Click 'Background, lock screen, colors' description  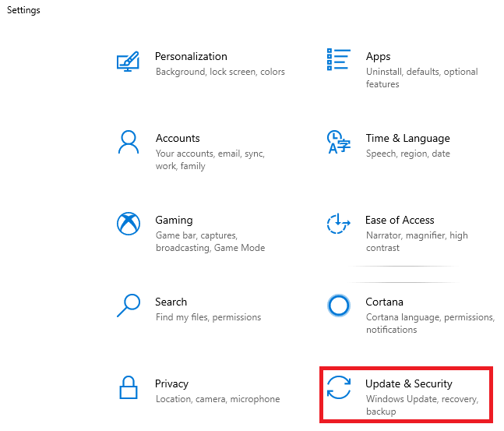[220, 72]
